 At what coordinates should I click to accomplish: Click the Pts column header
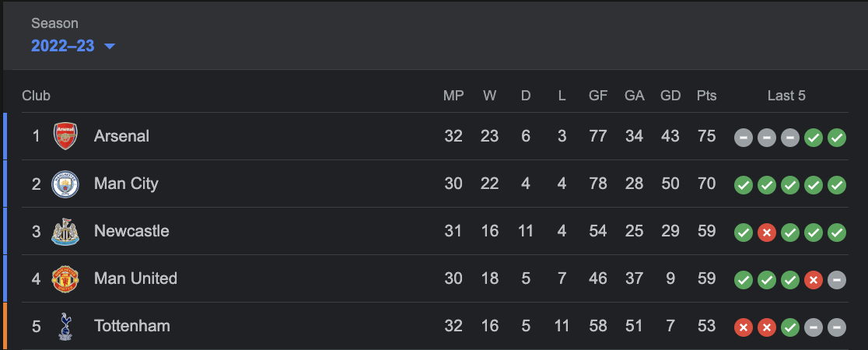click(x=706, y=96)
